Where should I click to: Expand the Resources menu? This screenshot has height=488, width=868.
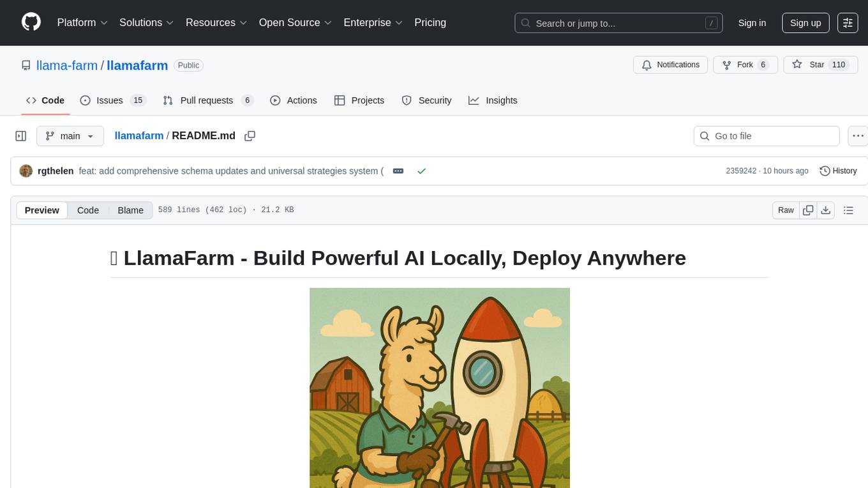pyautogui.click(x=216, y=22)
